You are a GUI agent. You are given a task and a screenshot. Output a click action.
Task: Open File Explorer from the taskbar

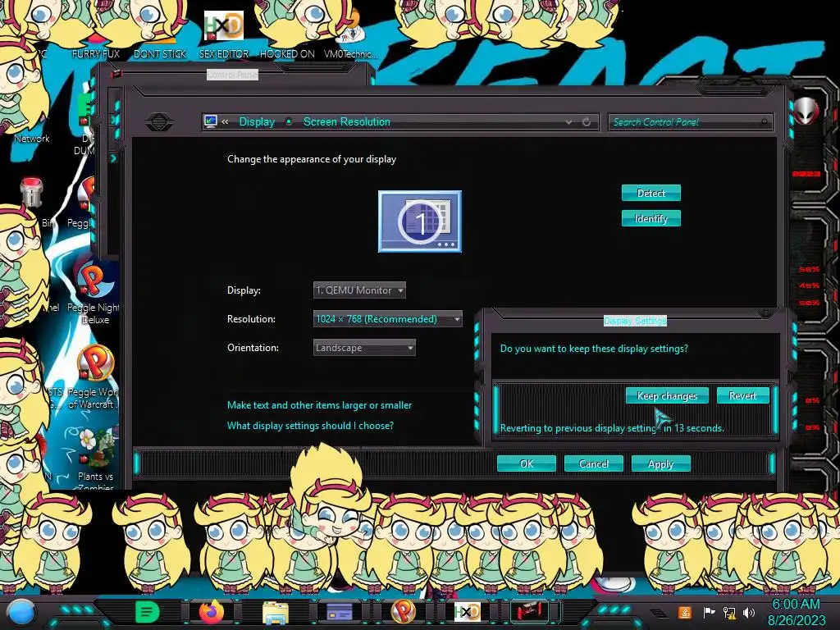tap(276, 613)
